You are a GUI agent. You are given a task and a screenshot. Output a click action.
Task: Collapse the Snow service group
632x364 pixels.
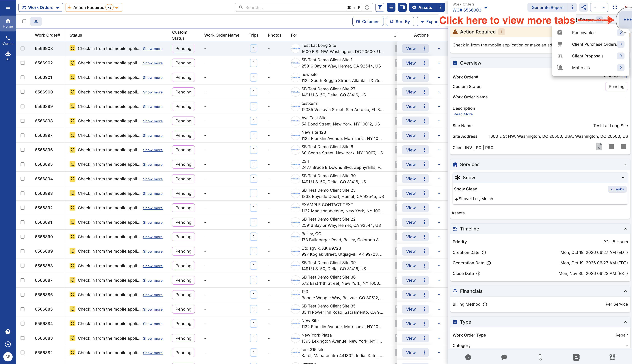click(x=623, y=178)
